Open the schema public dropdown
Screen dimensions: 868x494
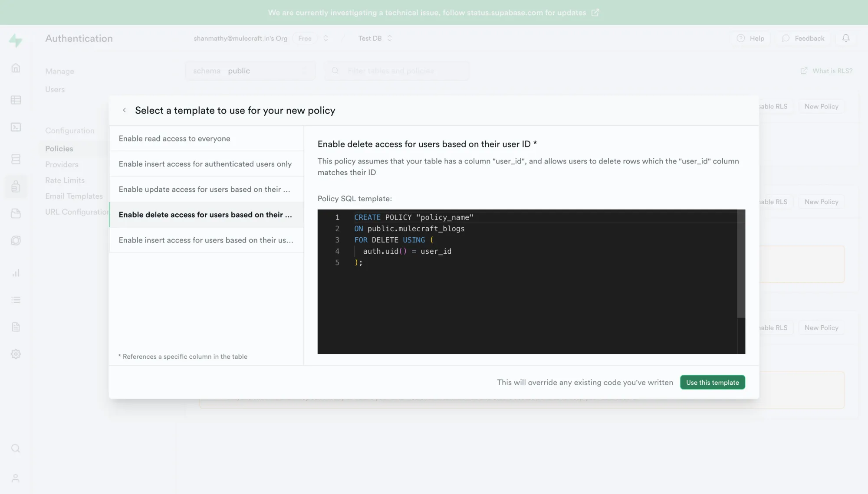click(x=250, y=71)
